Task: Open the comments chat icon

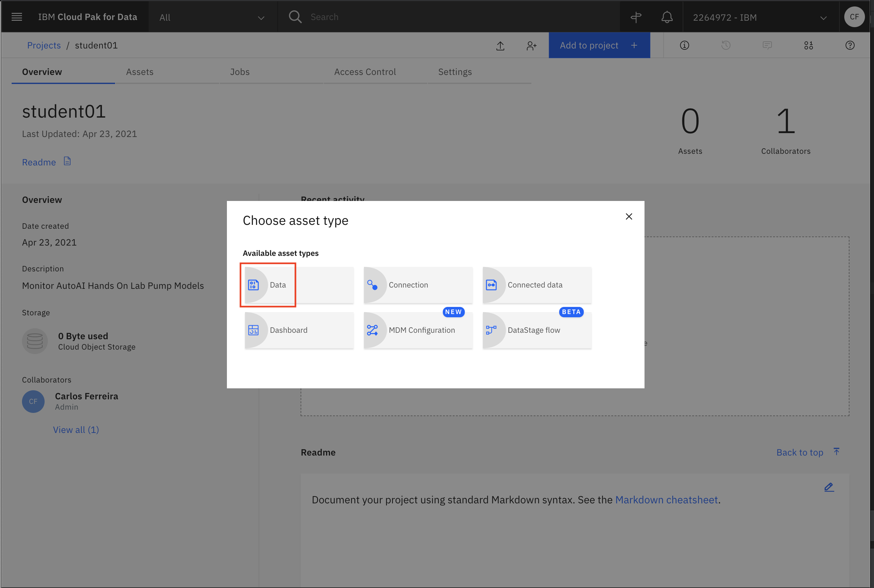Action: tap(767, 45)
